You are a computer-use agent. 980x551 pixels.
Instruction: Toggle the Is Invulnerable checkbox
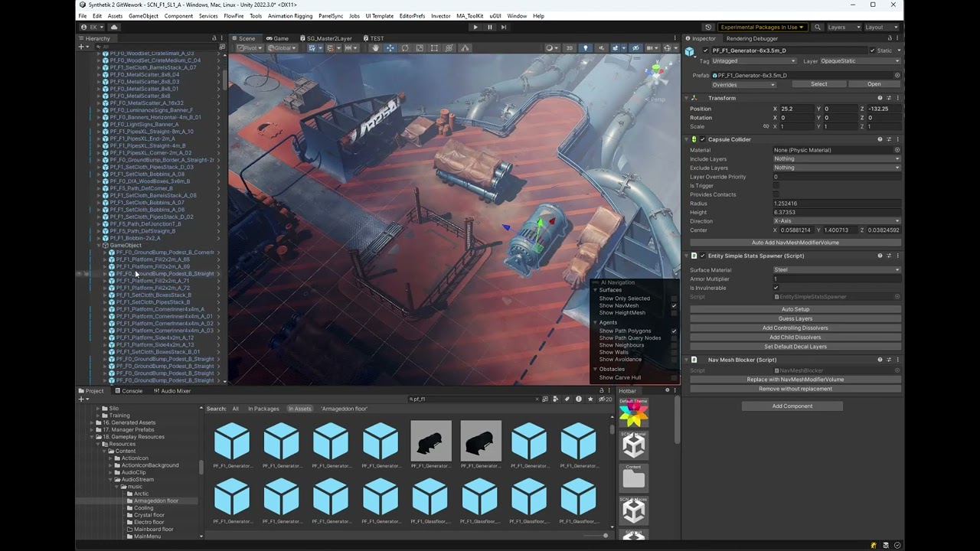click(x=776, y=288)
